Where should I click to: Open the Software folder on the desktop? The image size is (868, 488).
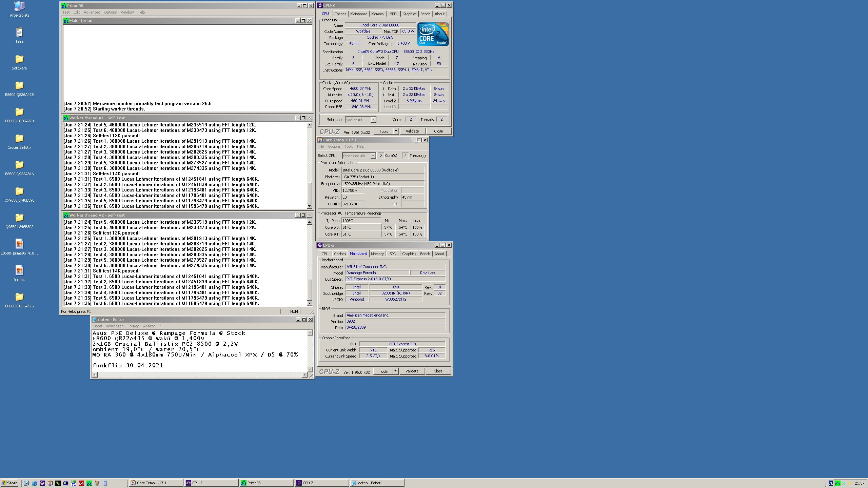pyautogui.click(x=19, y=62)
